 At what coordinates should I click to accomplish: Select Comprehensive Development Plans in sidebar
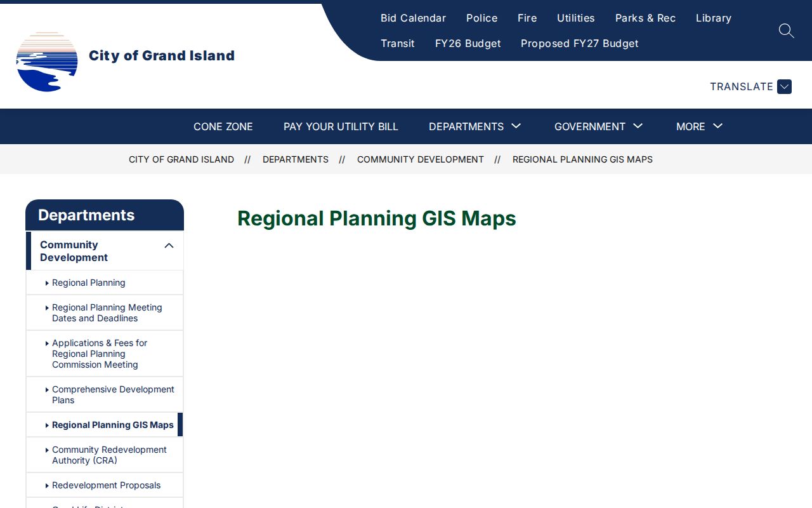113,394
